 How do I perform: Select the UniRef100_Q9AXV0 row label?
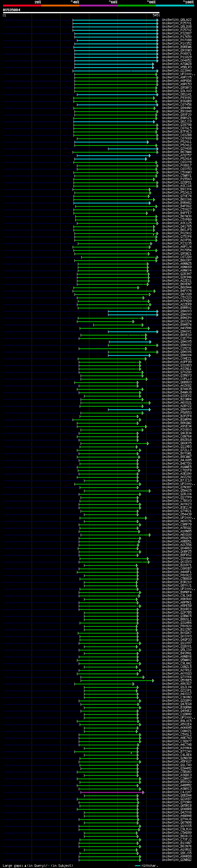click(x=177, y=314)
